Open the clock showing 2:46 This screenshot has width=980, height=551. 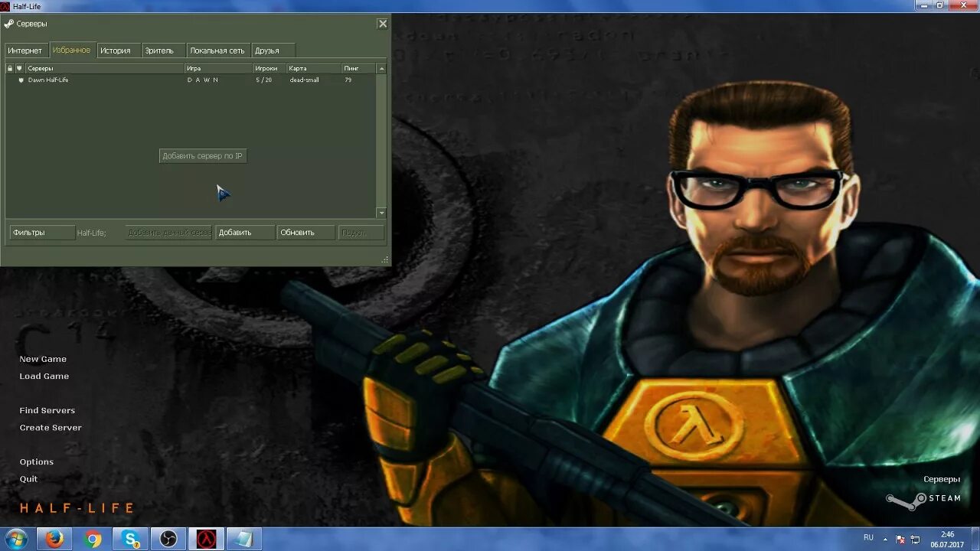coord(947,540)
